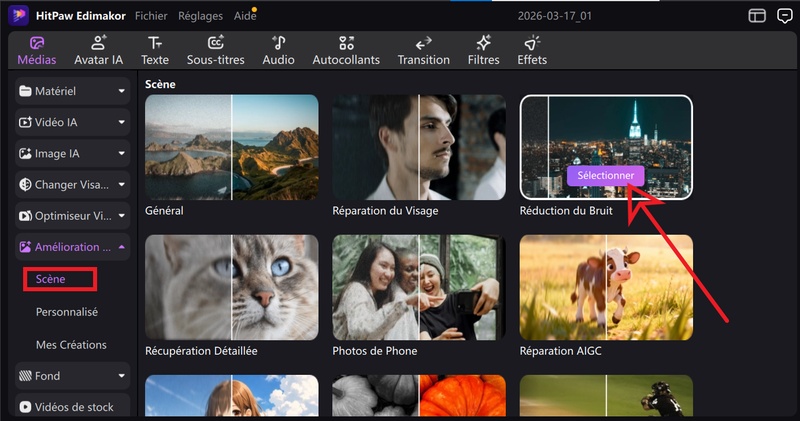Click the Récupération Détaillée label

tap(201, 351)
